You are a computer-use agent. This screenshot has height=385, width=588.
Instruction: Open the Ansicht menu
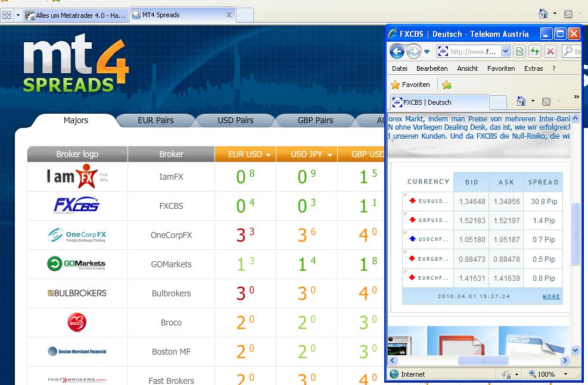pyautogui.click(x=467, y=68)
